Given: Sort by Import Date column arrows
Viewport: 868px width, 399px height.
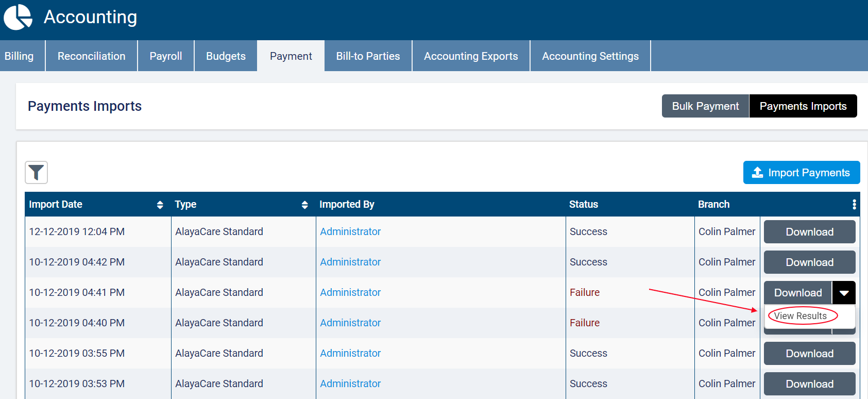Looking at the screenshot, I should (x=160, y=205).
